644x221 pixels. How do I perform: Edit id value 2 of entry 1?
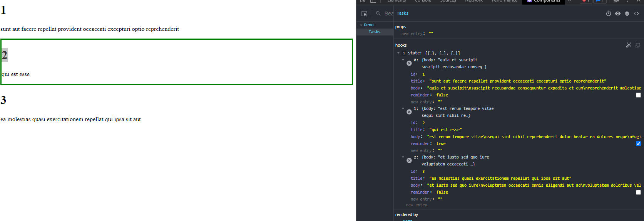click(x=423, y=123)
